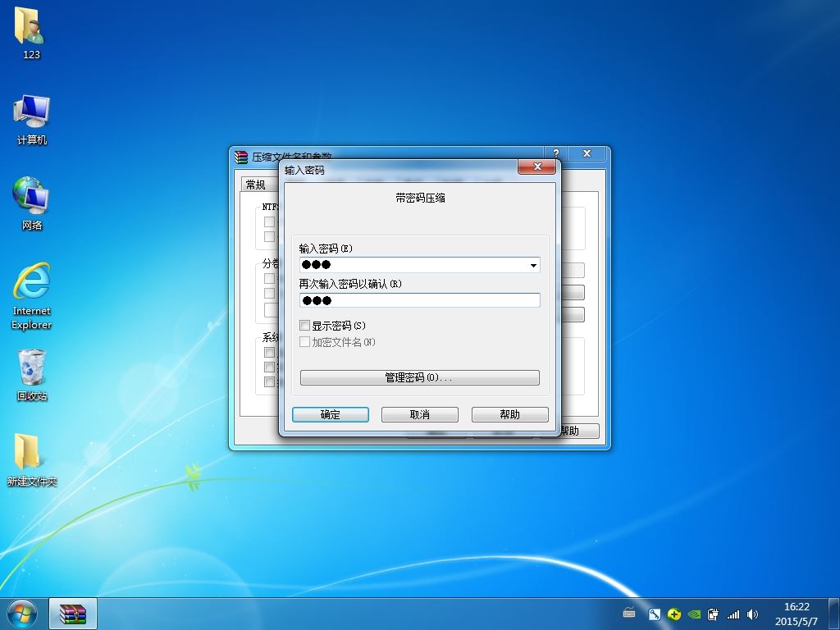This screenshot has width=840, height=630.
Task: Click 确定 to confirm the password
Action: (x=330, y=414)
